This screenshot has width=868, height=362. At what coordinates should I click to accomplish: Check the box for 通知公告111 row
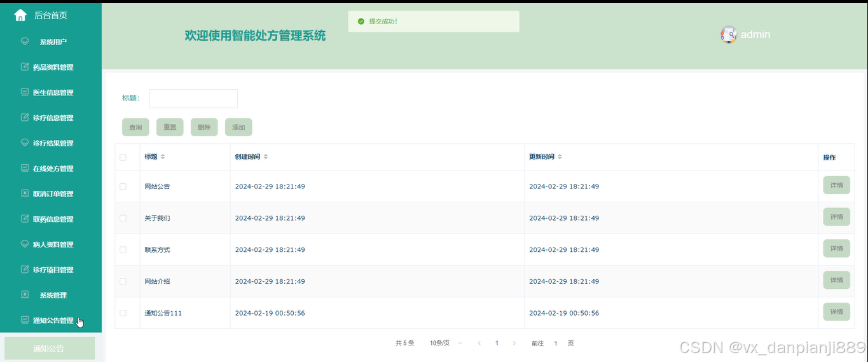coord(123,313)
